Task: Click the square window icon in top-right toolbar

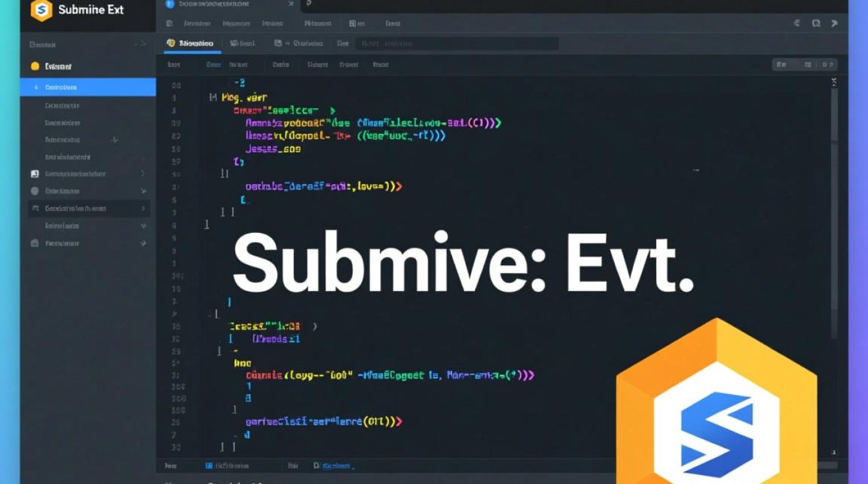Action: tap(816, 23)
